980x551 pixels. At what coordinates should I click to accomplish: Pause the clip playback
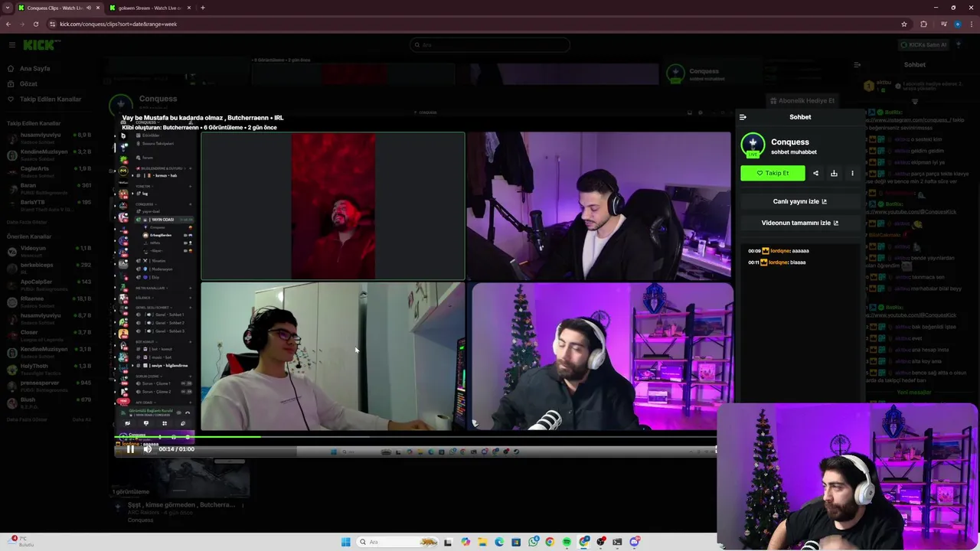[x=130, y=449]
